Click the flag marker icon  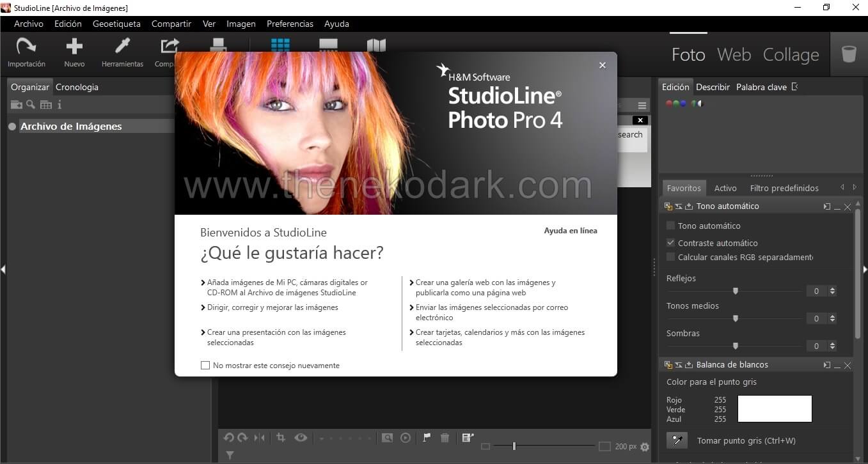[x=427, y=438]
